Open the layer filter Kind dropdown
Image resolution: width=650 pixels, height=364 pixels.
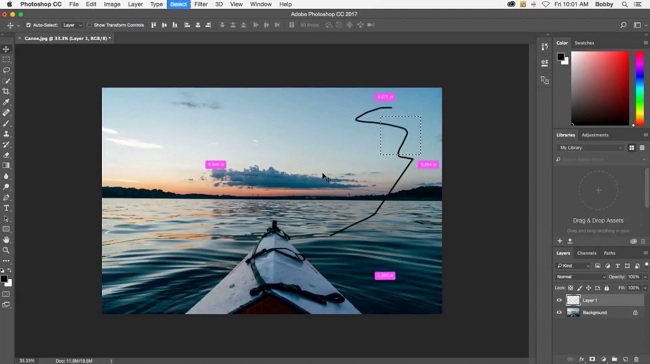tap(573, 266)
